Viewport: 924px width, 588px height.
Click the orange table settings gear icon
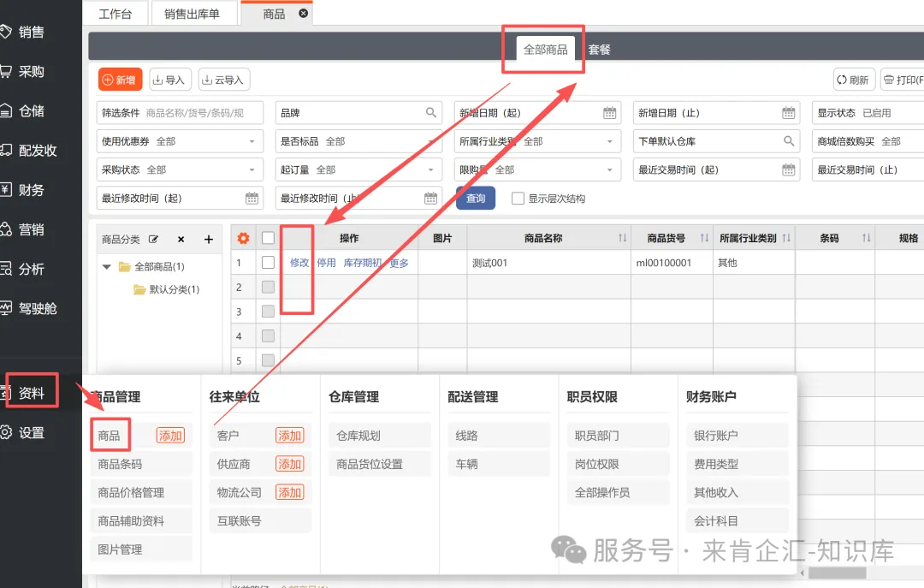(x=243, y=238)
